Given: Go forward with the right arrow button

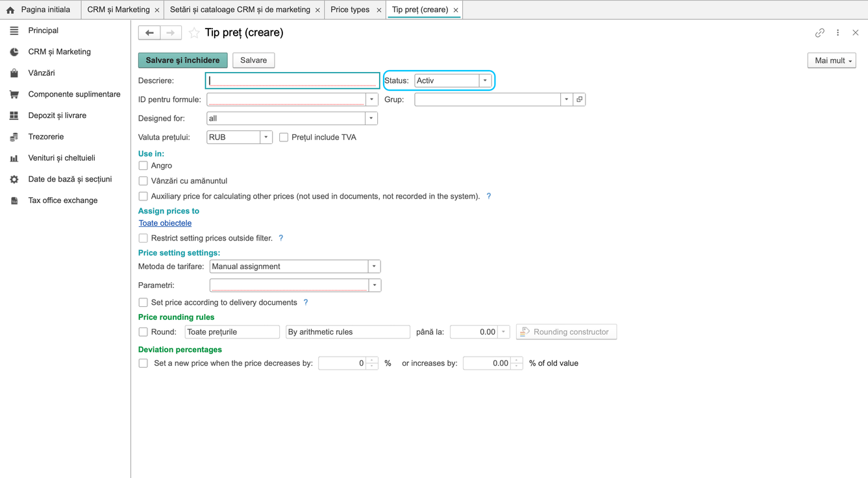Looking at the screenshot, I should coord(171,32).
